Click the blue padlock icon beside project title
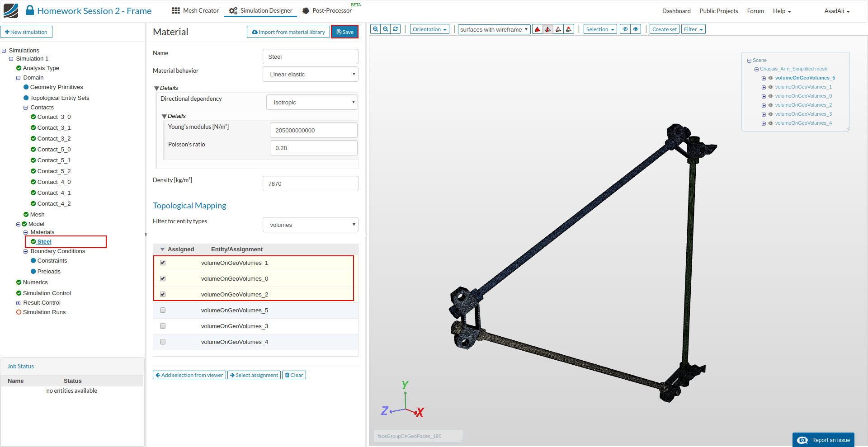Screen dimensions: 868x447 [30, 10]
